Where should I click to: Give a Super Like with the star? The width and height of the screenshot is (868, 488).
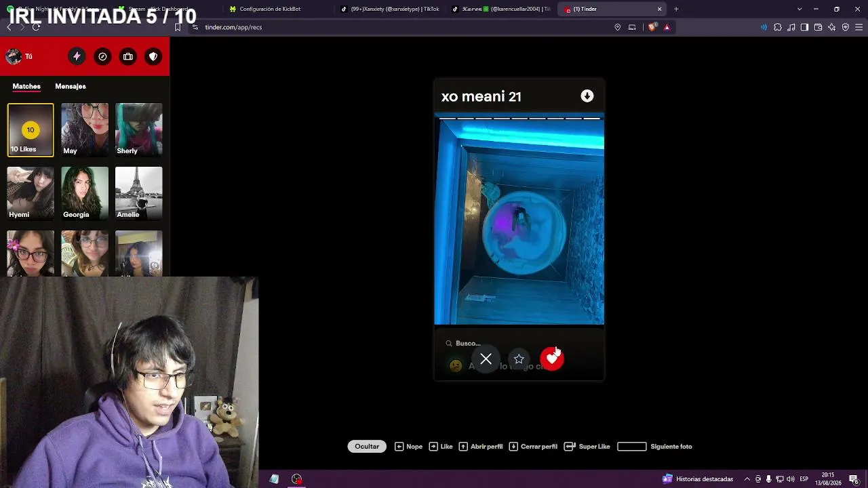[519, 359]
